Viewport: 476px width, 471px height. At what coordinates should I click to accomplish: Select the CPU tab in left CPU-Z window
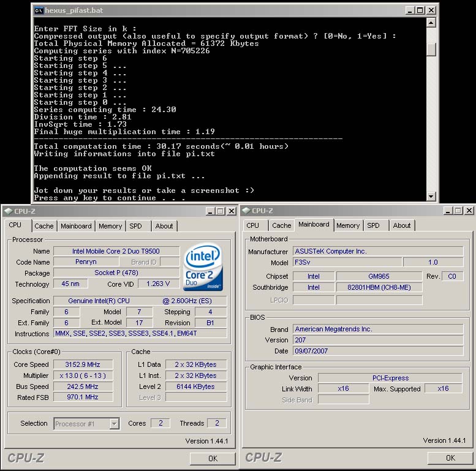15,225
